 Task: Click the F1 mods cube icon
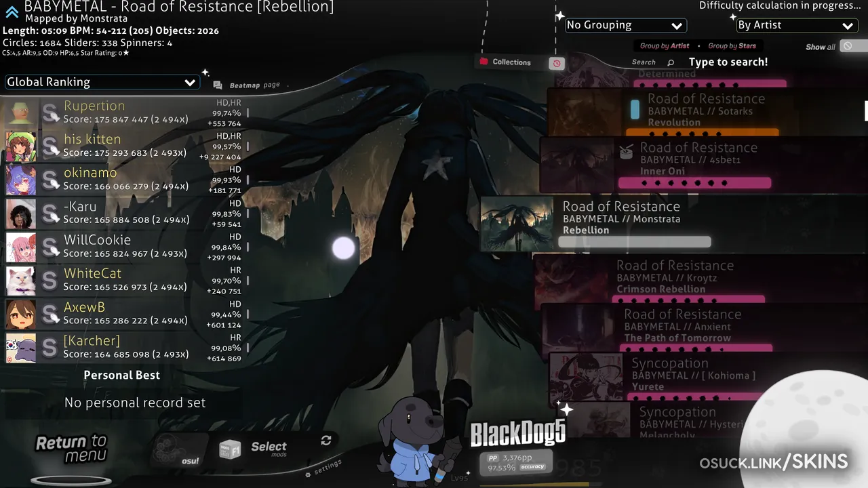(230, 449)
